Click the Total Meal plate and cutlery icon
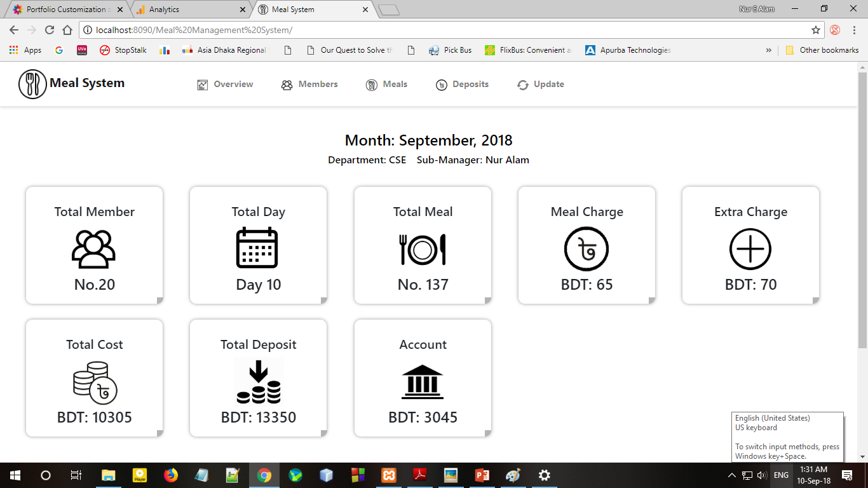This screenshot has width=868, height=488. [423, 249]
